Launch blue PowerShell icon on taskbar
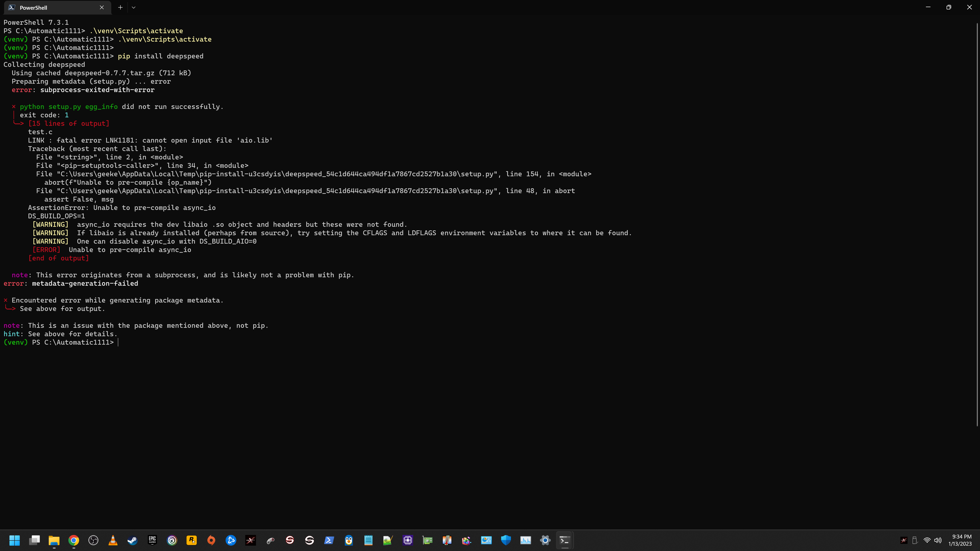This screenshot has width=980, height=551. pyautogui.click(x=329, y=540)
